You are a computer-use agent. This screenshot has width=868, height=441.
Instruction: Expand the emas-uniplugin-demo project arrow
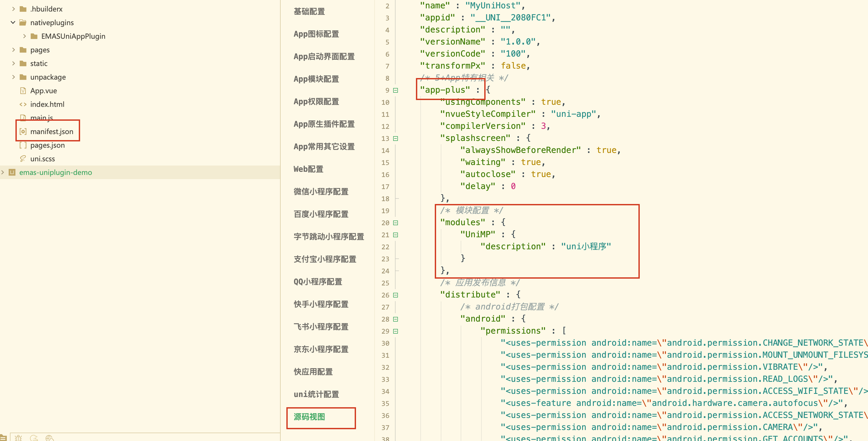(x=3, y=172)
